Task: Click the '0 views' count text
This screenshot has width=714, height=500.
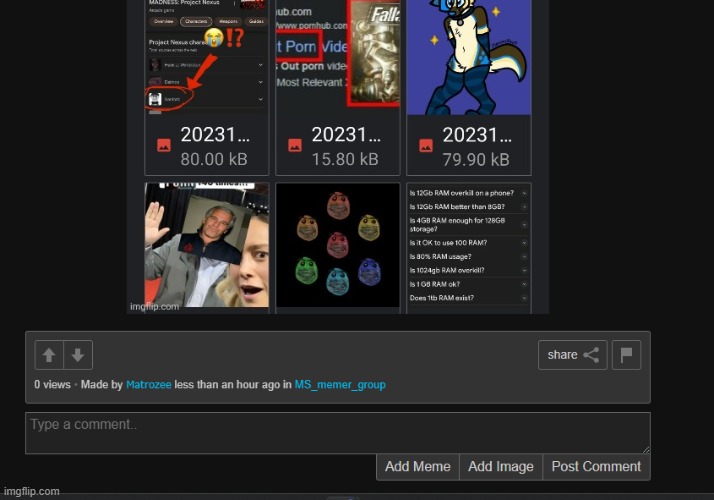Action: click(x=52, y=384)
